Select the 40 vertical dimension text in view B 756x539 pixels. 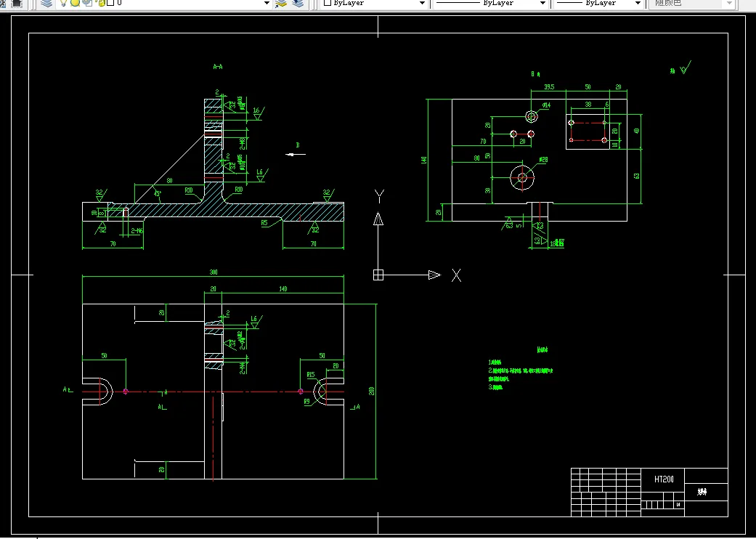click(636, 131)
